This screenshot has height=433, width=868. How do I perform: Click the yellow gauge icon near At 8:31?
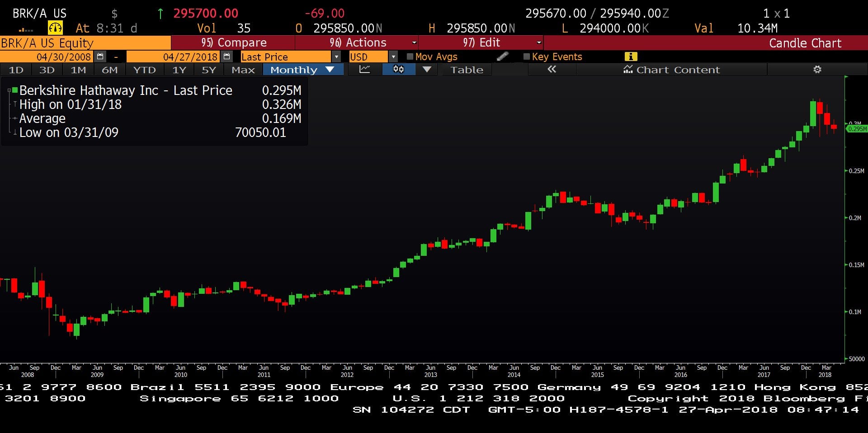click(55, 28)
